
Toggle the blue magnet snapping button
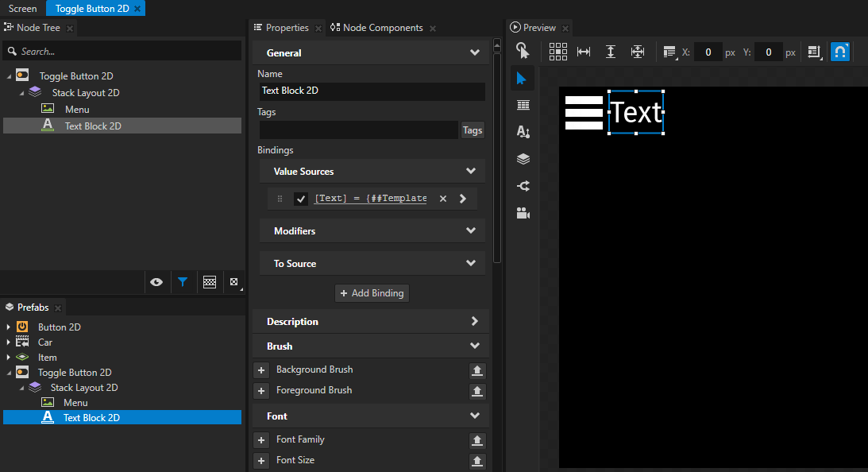coord(840,52)
